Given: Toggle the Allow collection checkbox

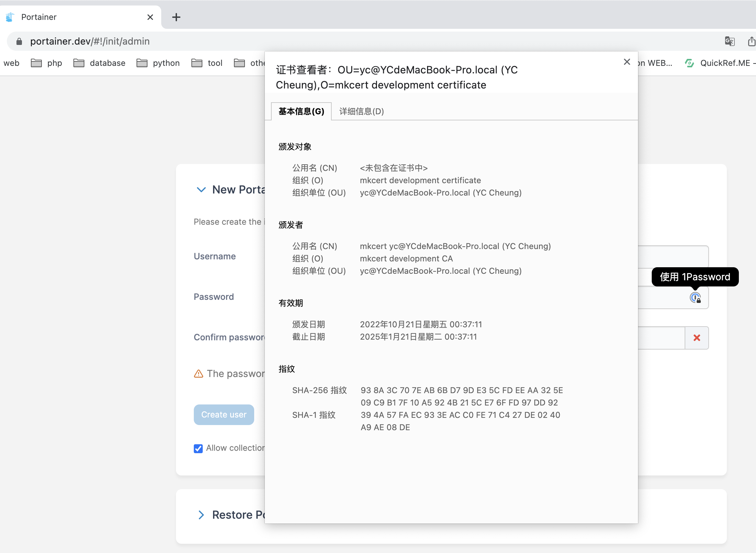Looking at the screenshot, I should click(198, 448).
